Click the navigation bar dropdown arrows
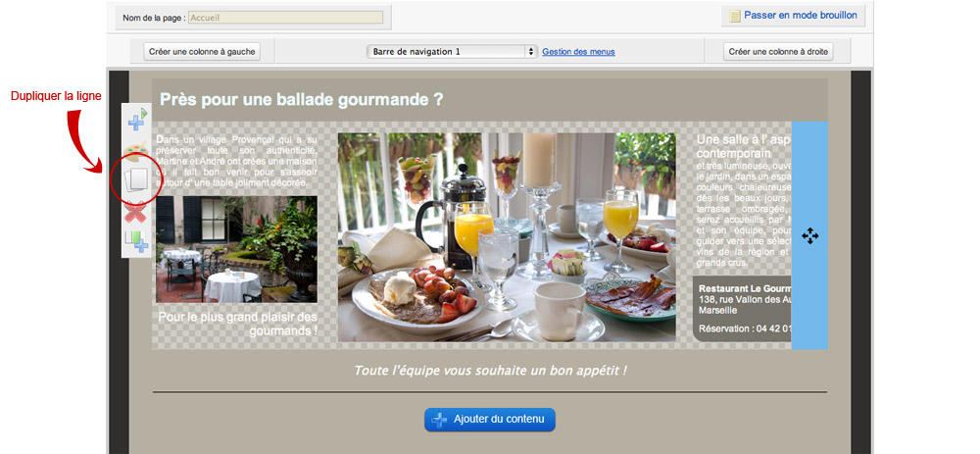Screen dimensions: 980x454 coord(531,52)
